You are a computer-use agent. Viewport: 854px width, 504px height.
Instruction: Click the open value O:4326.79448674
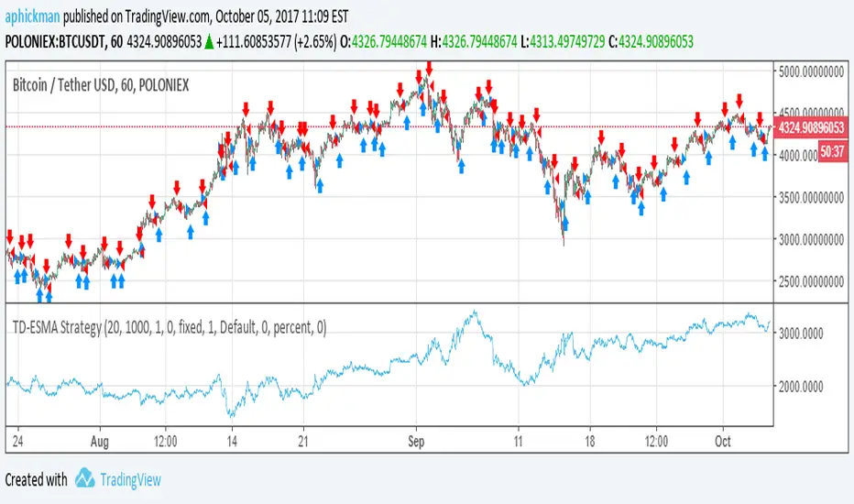[x=383, y=42]
